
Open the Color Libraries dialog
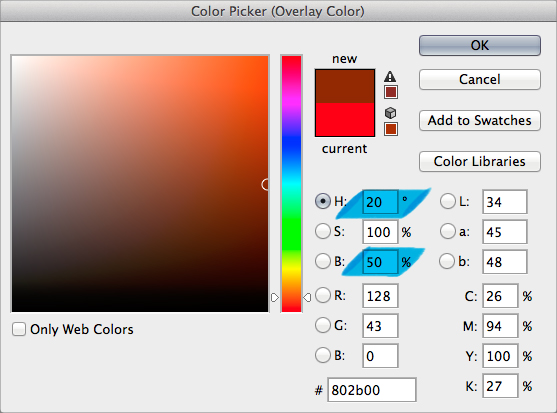pos(480,161)
